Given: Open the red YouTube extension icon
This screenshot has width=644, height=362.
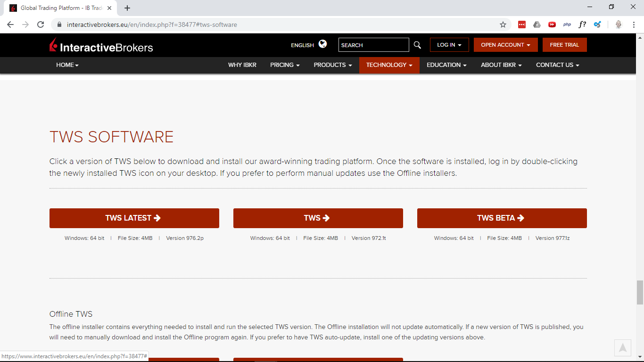Looking at the screenshot, I should tap(552, 25).
